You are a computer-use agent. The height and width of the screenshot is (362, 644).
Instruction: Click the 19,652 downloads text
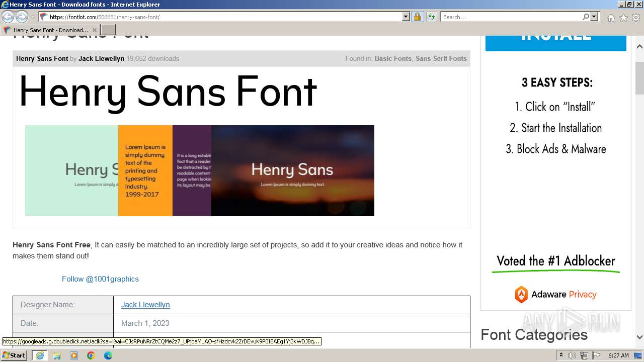click(152, 59)
